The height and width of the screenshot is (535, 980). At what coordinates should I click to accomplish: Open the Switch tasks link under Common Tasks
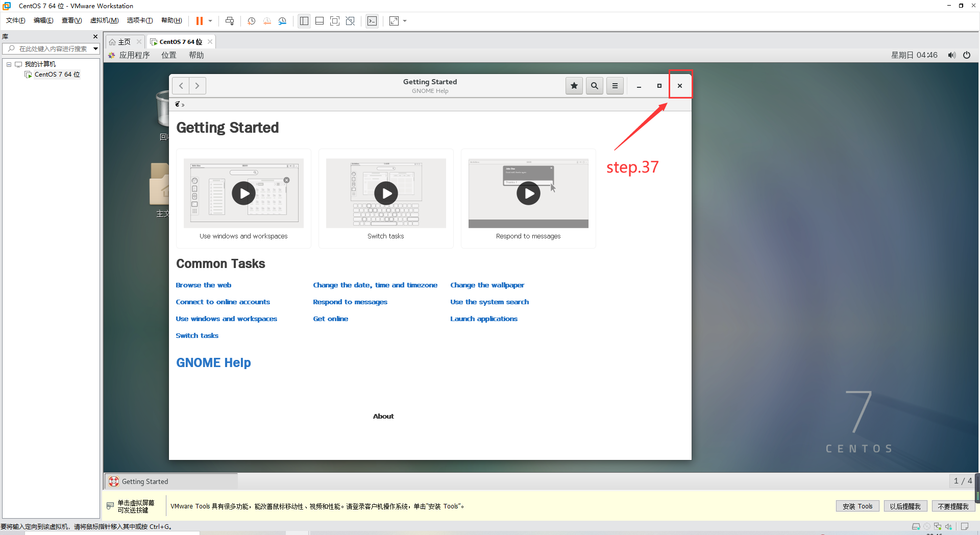click(x=197, y=335)
